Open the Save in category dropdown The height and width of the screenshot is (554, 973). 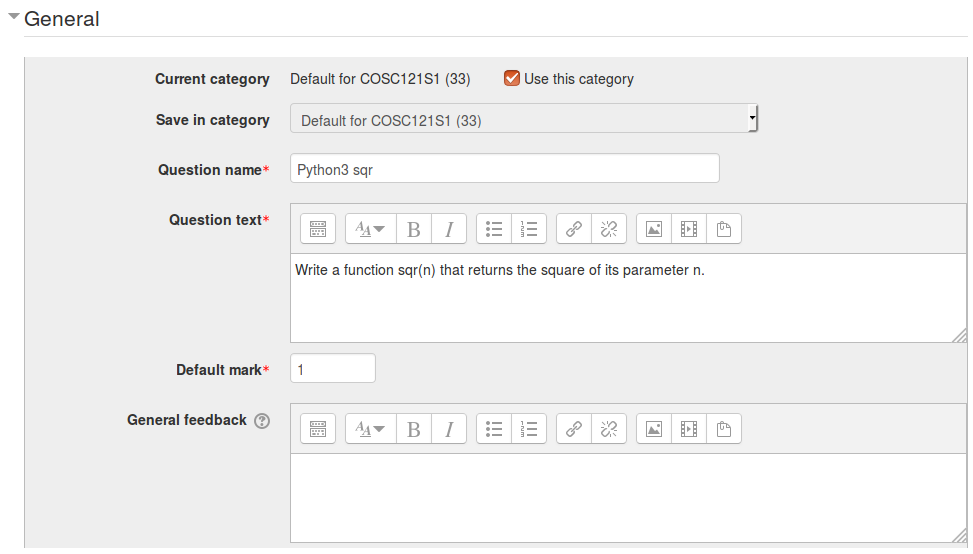point(524,120)
